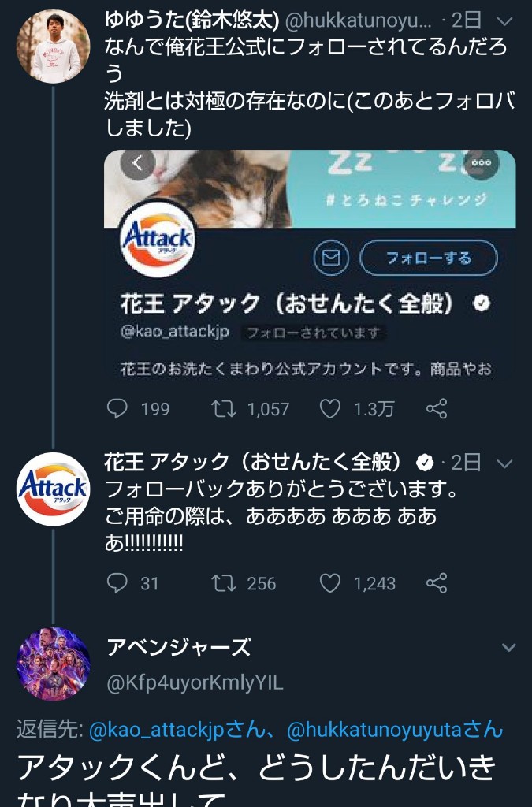Open the アベンジャーズ Avengers poster avatar
This screenshot has height=807, width=532.
pos(54,664)
